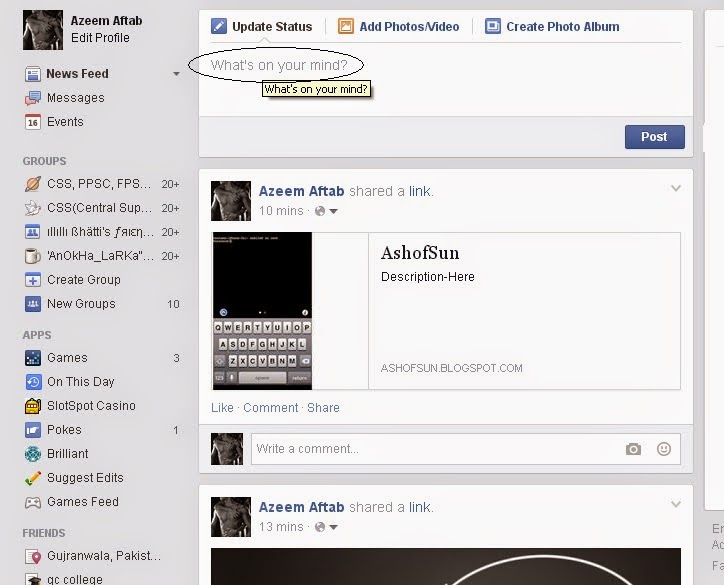724x585 pixels.
Task: Open Events from the sidebar
Action: coord(65,122)
